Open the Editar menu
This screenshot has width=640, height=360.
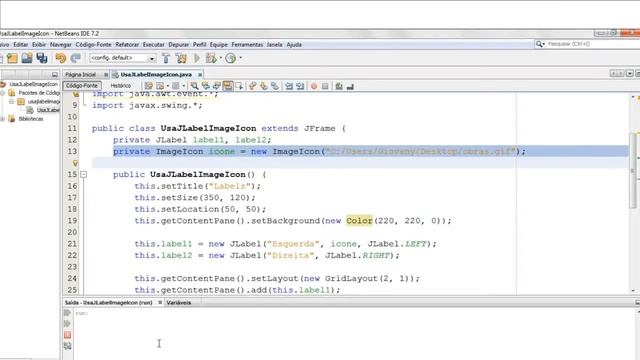coord(21,44)
